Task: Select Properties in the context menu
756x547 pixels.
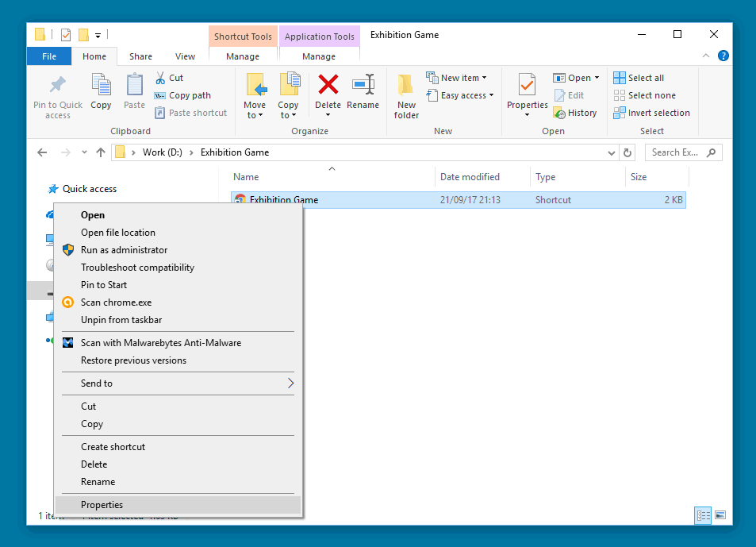Action: (x=178, y=505)
